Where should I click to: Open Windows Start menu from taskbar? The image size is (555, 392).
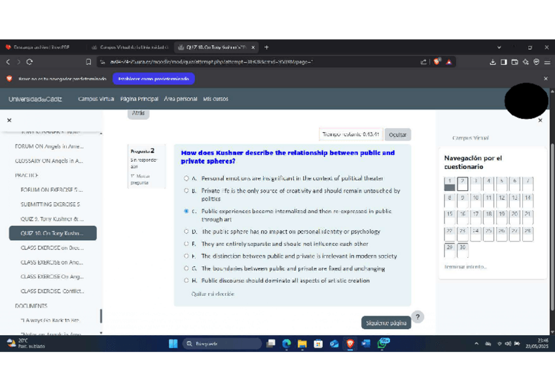pyautogui.click(x=173, y=344)
